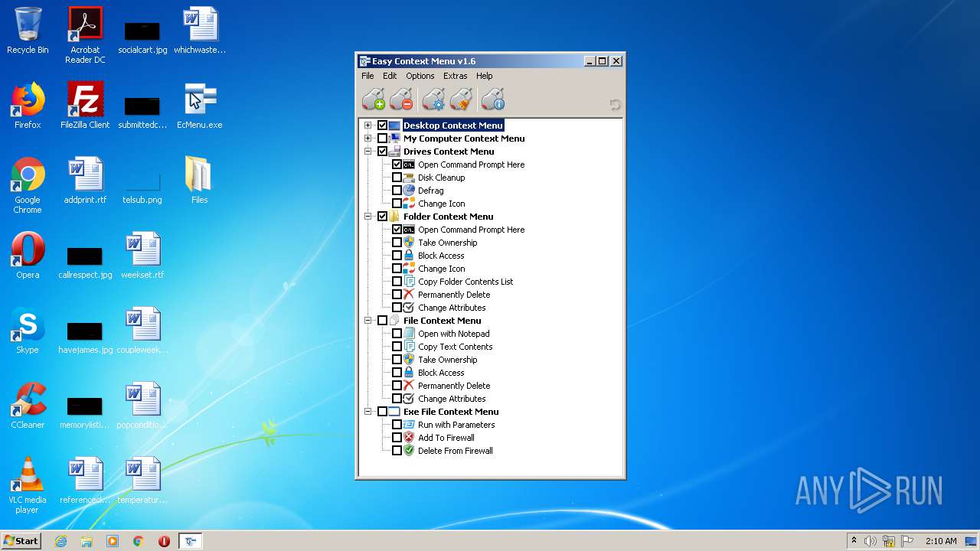
Task: Enable Defrag checkbox
Action: coord(397,191)
